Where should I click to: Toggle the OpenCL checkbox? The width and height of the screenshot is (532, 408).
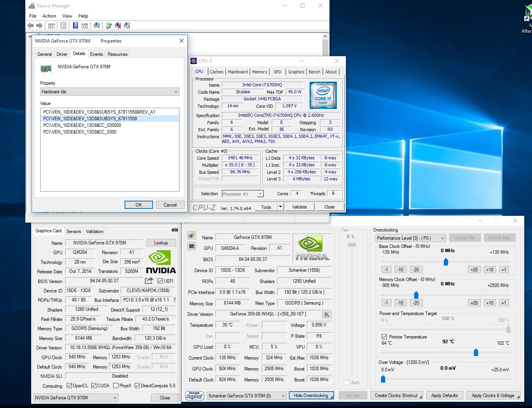pos(69,386)
